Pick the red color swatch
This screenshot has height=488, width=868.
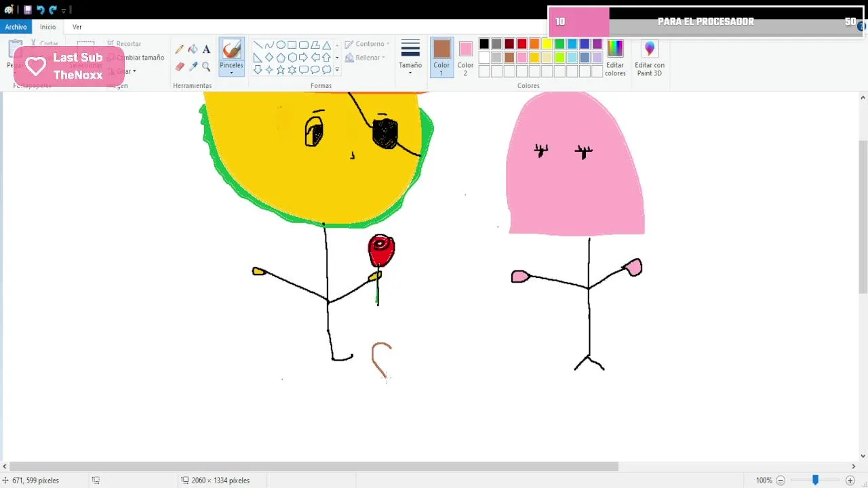(x=522, y=44)
